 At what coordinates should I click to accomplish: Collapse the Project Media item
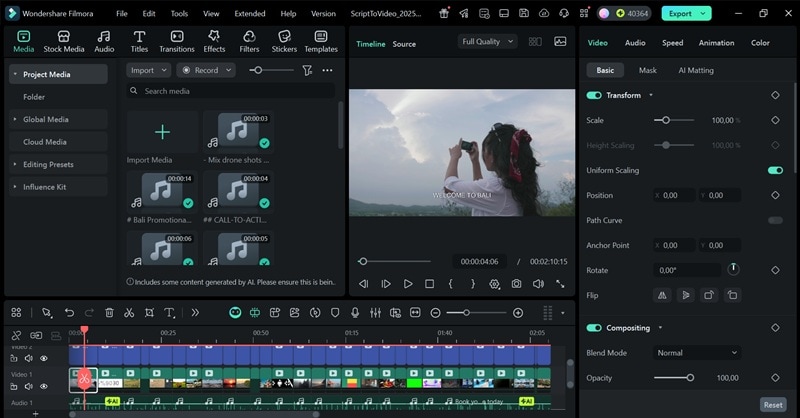coord(15,75)
